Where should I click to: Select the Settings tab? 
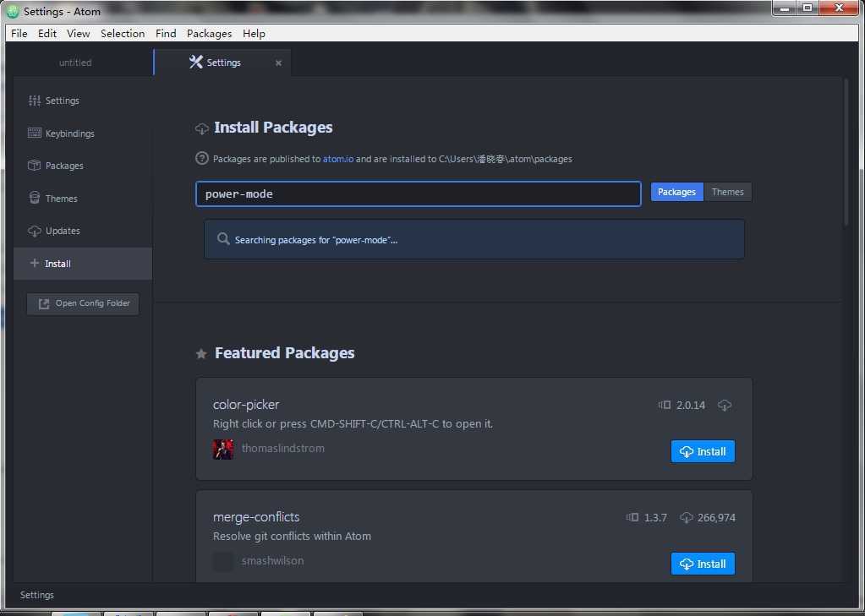tap(222, 63)
